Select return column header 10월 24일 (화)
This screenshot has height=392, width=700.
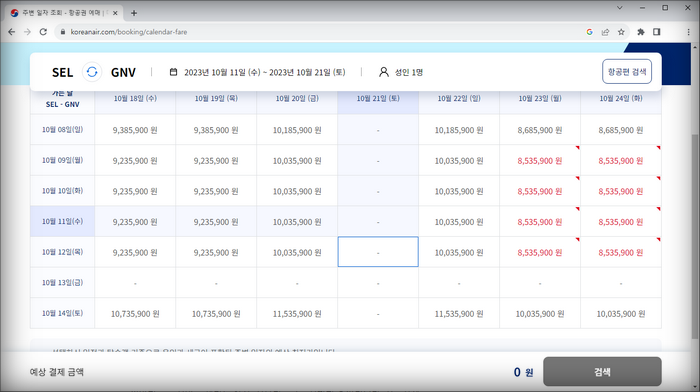(621, 98)
